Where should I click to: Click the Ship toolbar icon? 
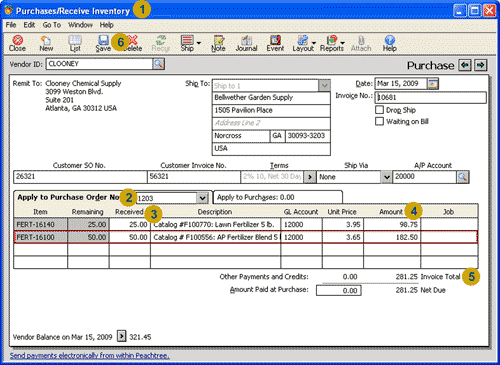(187, 43)
